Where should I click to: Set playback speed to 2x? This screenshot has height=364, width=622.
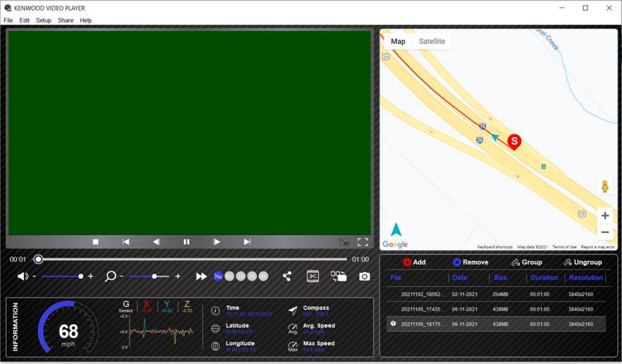[252, 276]
